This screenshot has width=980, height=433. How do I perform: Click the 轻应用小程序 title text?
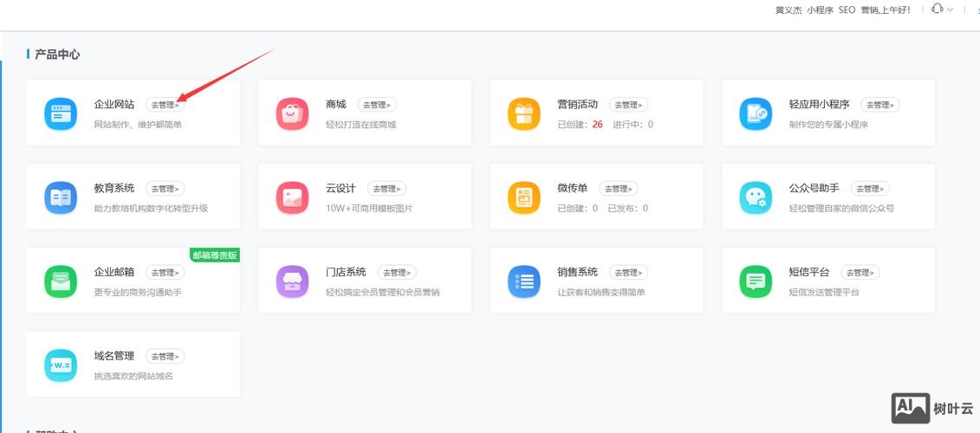820,104
